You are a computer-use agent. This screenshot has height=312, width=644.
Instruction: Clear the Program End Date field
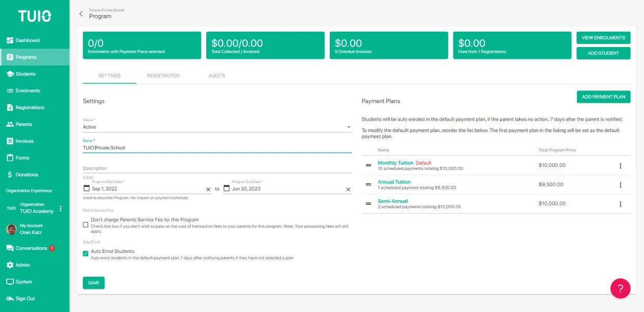(348, 189)
